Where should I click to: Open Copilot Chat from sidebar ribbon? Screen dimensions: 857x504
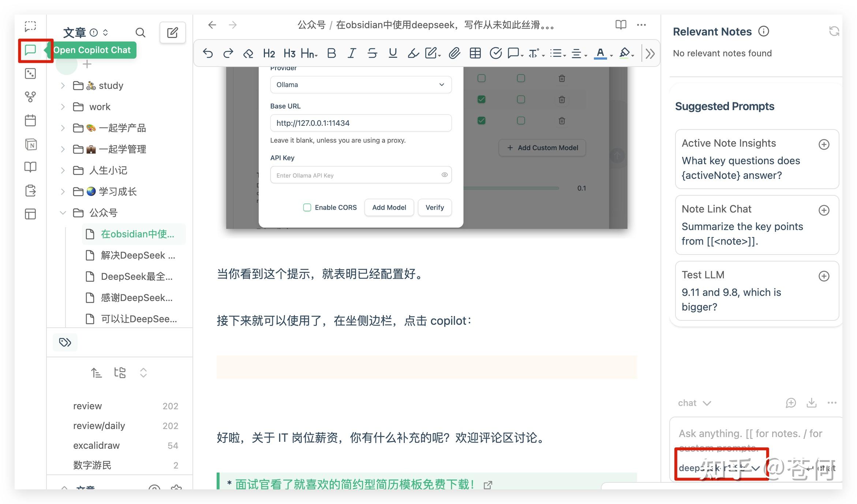(30, 50)
